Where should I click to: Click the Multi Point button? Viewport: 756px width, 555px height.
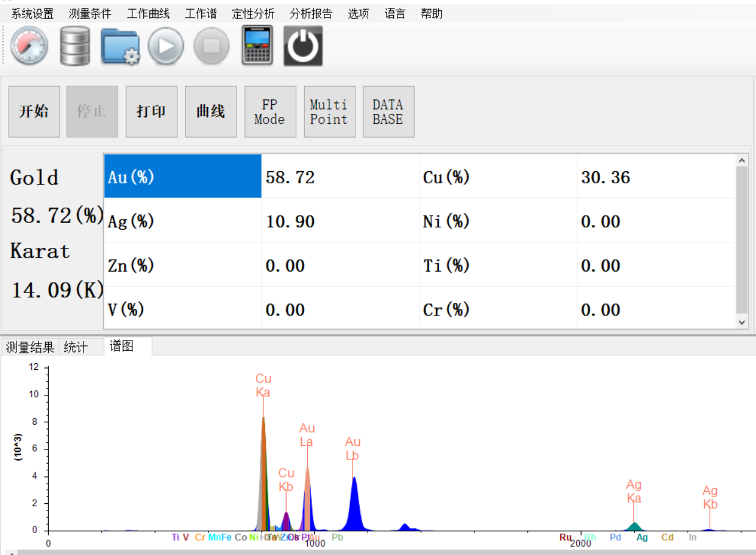point(329,111)
